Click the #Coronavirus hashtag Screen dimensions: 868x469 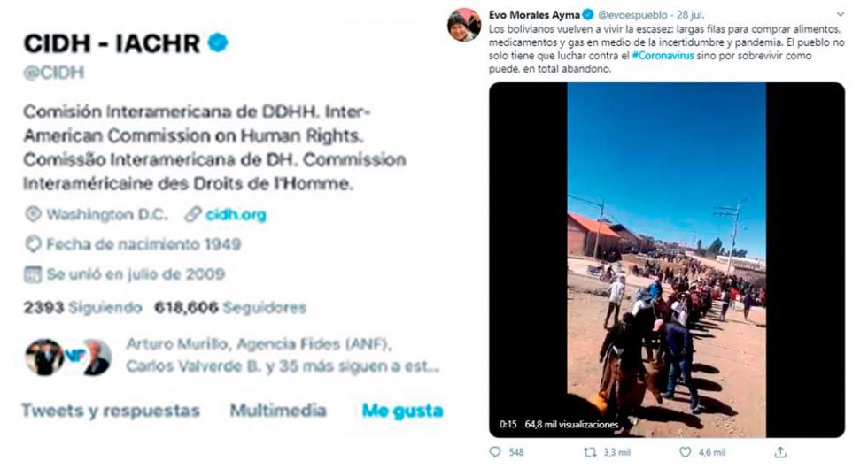[x=663, y=55]
